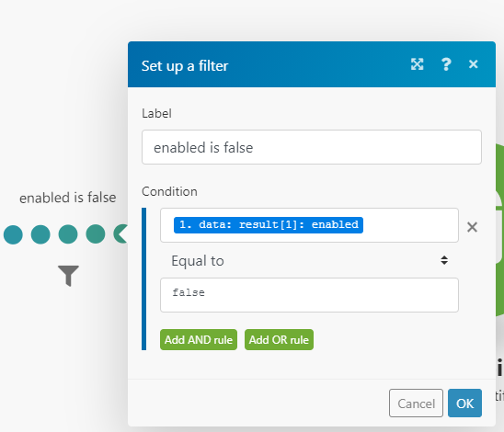Open help for the filter setup
This screenshot has height=432, width=504.
click(x=446, y=64)
